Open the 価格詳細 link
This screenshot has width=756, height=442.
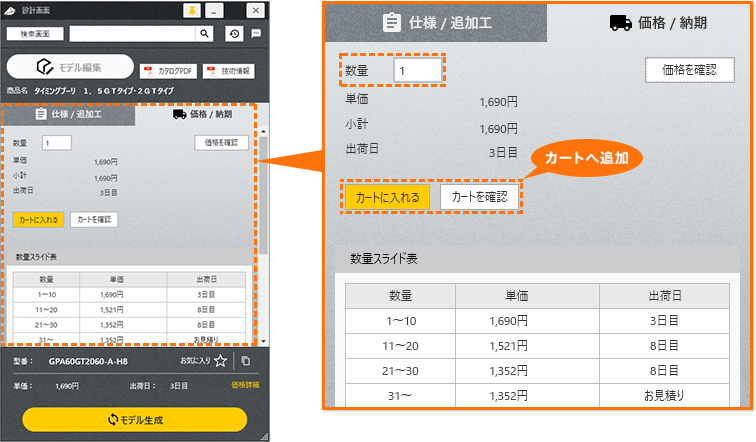(244, 385)
